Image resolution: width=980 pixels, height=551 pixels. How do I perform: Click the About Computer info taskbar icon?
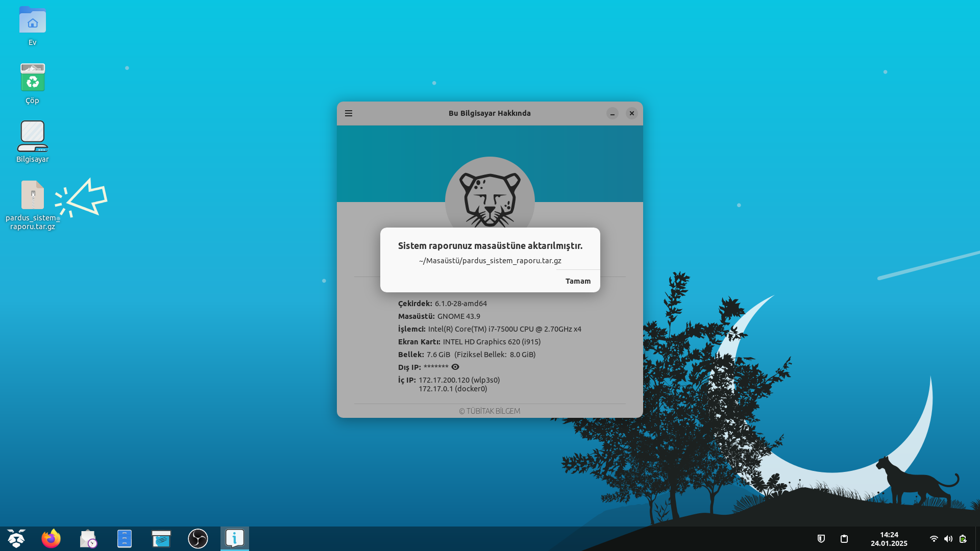[235, 539]
